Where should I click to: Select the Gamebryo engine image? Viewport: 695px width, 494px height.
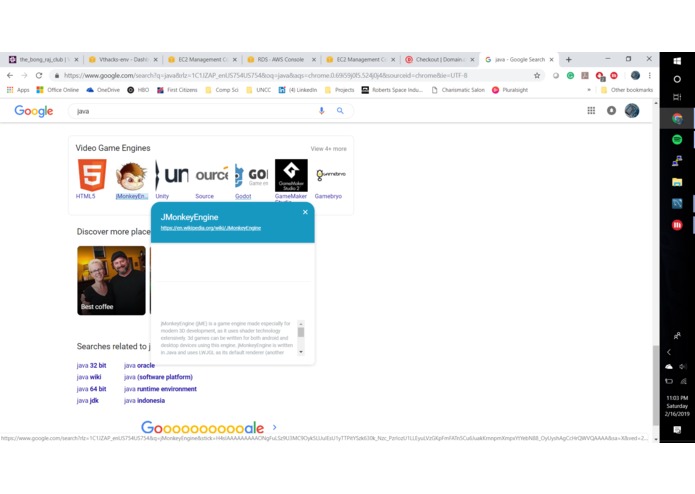pos(331,175)
